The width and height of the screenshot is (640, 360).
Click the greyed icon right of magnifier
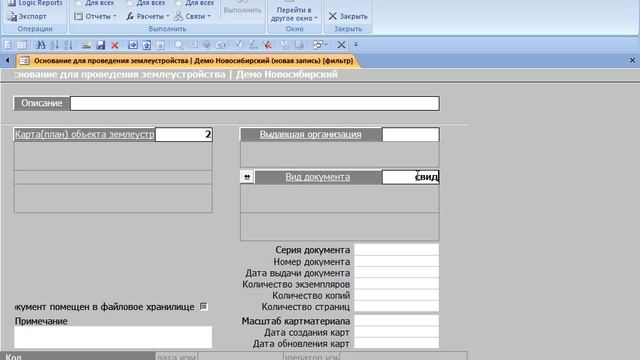click(x=193, y=45)
